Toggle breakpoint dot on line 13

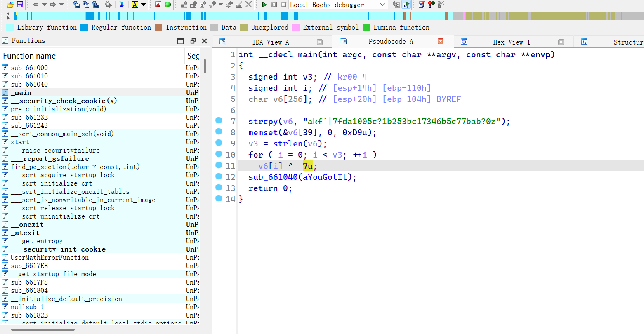[219, 187]
